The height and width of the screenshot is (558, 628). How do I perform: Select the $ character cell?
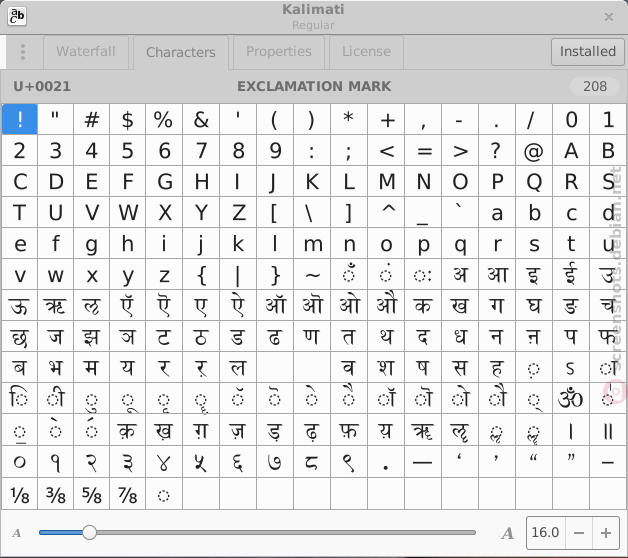click(128, 119)
